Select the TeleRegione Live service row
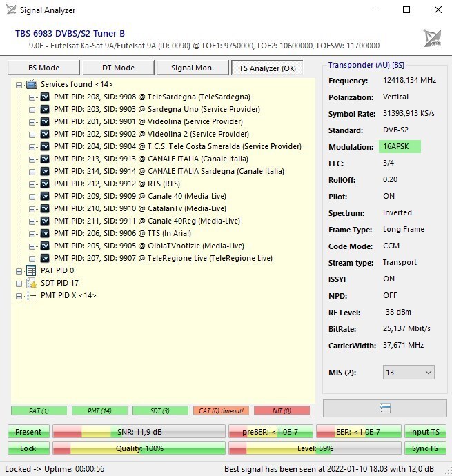Viewport: 452px width, 476px height. point(163,258)
